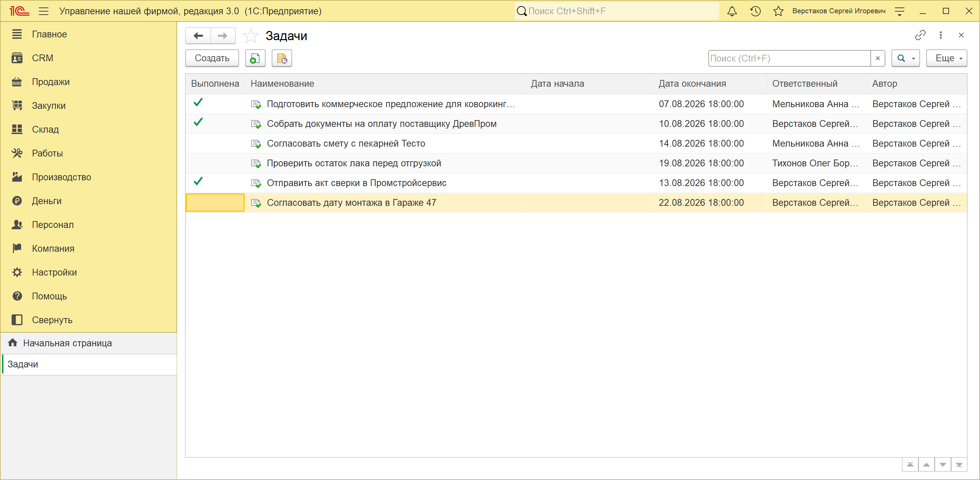This screenshot has width=980, height=480.
Task: Switch to the Задачи open tab
Action: (x=89, y=364)
